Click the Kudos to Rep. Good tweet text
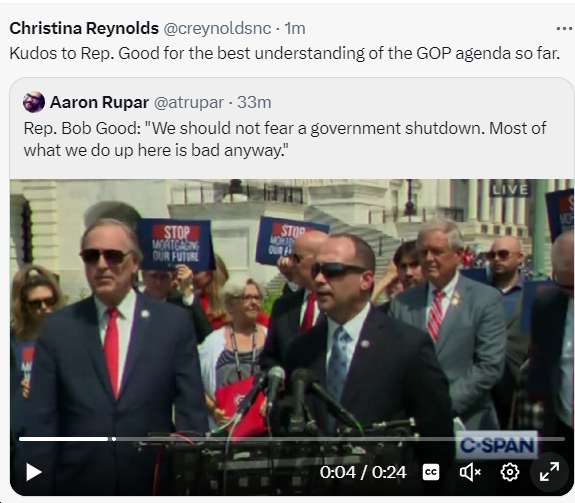Viewport: 575px width, 503px height. (285, 53)
